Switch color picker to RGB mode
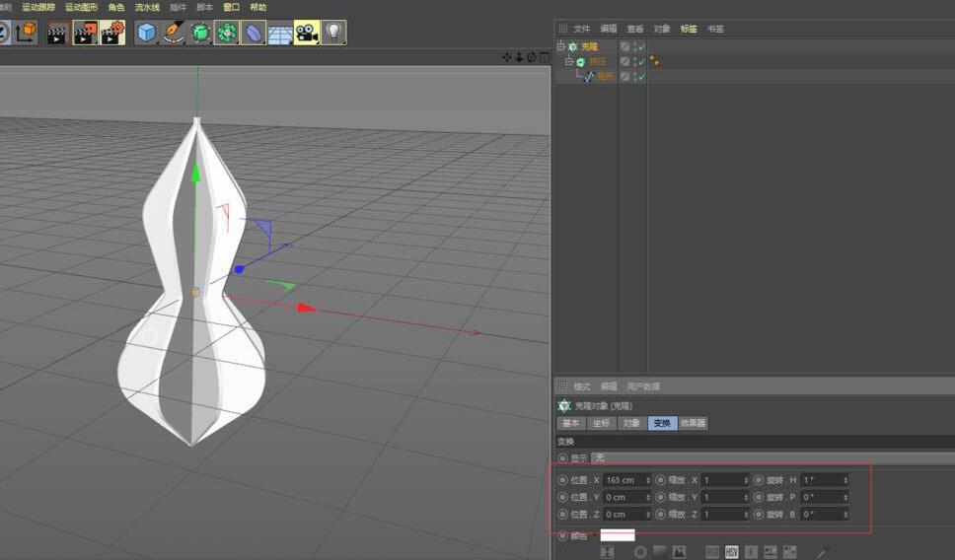Image resolution: width=955 pixels, height=560 pixels. [x=712, y=551]
